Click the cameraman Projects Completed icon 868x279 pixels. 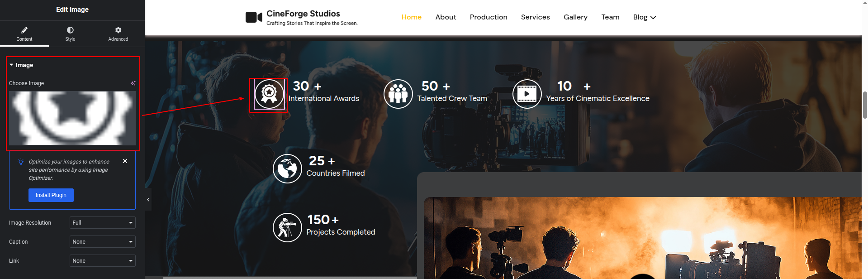287,227
